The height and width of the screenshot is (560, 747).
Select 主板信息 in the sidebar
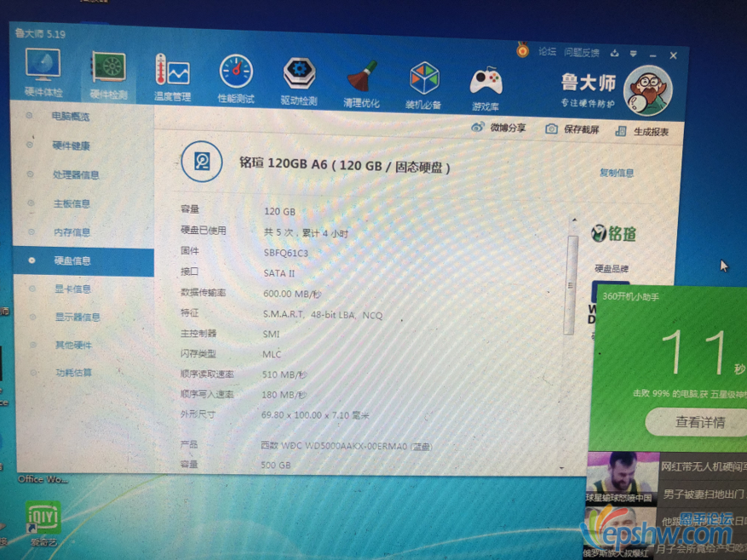(72, 203)
